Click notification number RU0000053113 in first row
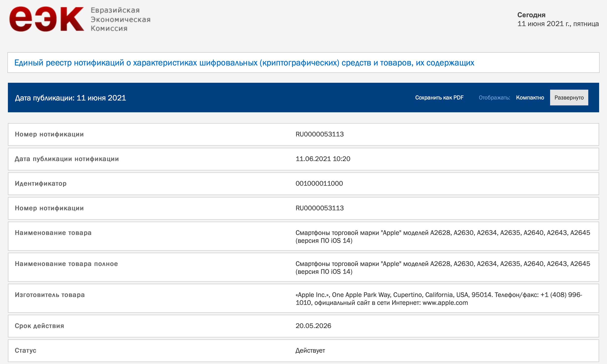This screenshot has height=364, width=607. 319,134
